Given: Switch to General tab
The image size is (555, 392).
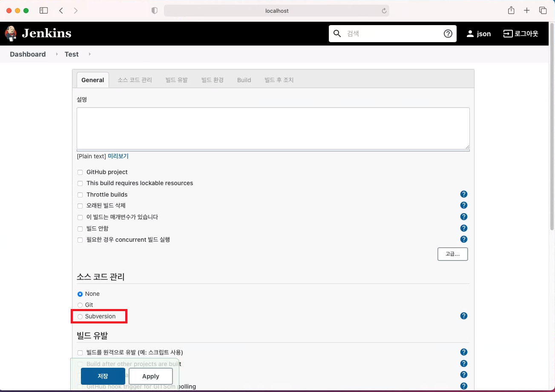Looking at the screenshot, I should [x=93, y=80].
